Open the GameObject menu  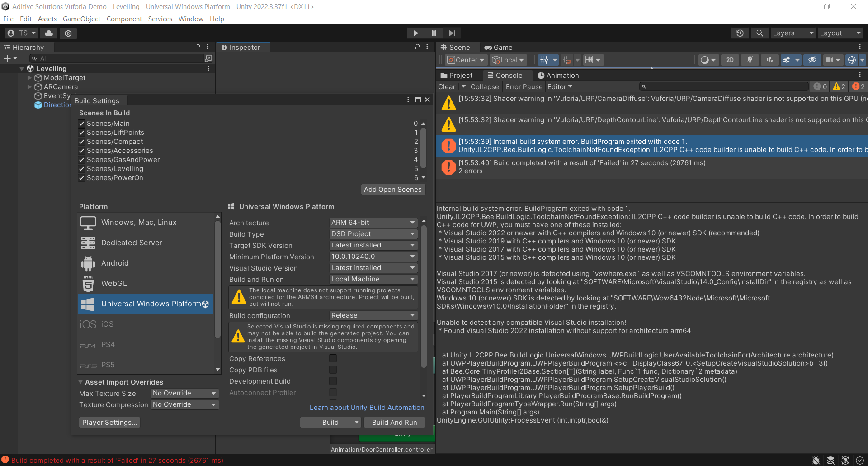click(81, 19)
